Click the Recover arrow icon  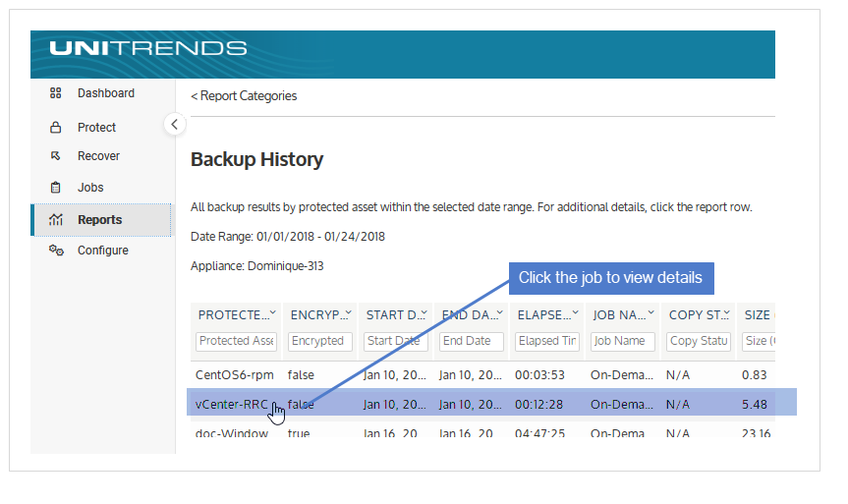click(55, 156)
